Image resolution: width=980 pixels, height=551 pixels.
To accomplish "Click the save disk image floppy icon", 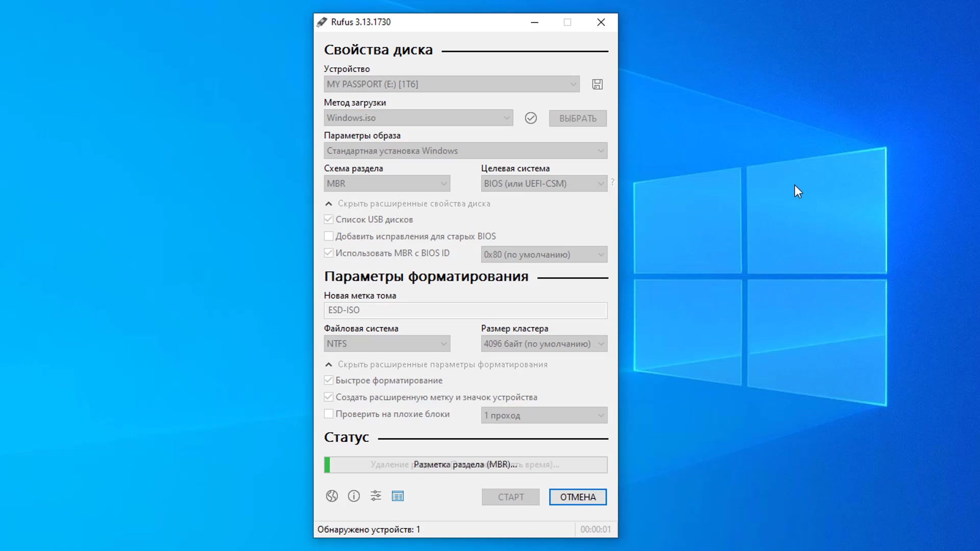I will [x=597, y=84].
